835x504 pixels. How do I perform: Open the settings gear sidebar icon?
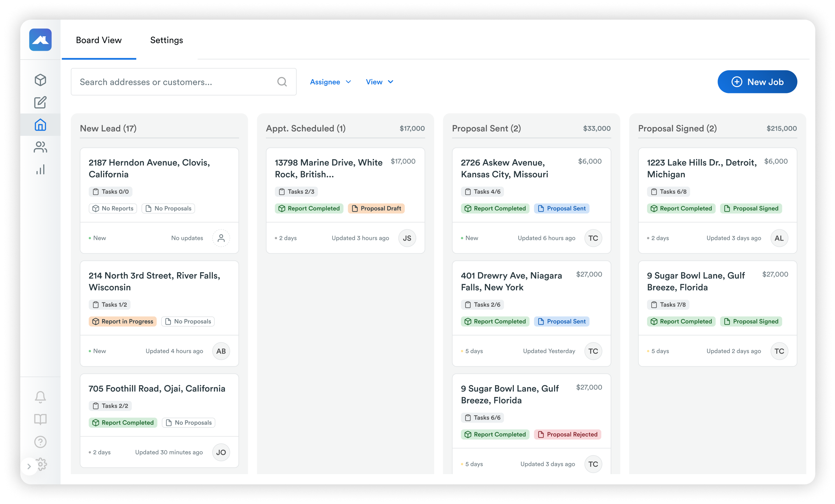tap(42, 464)
